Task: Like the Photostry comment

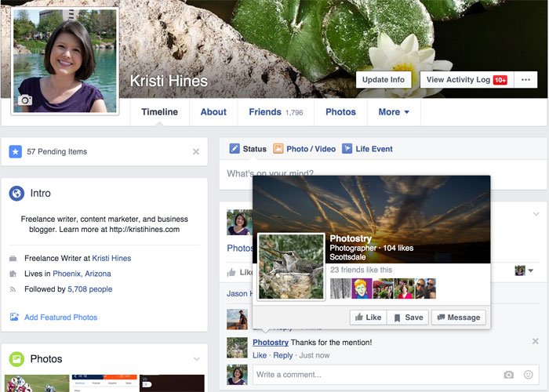Action: pos(260,355)
